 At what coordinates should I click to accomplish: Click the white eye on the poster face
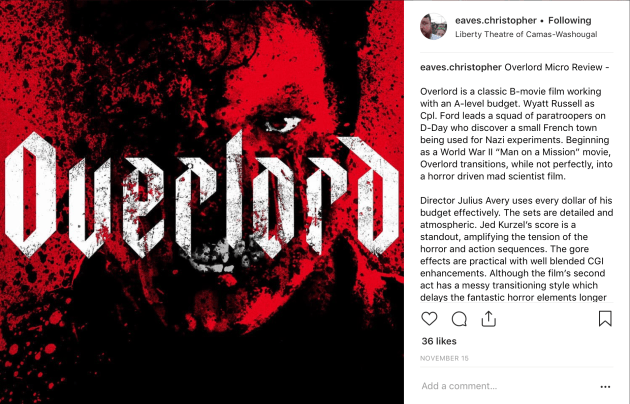283,124
